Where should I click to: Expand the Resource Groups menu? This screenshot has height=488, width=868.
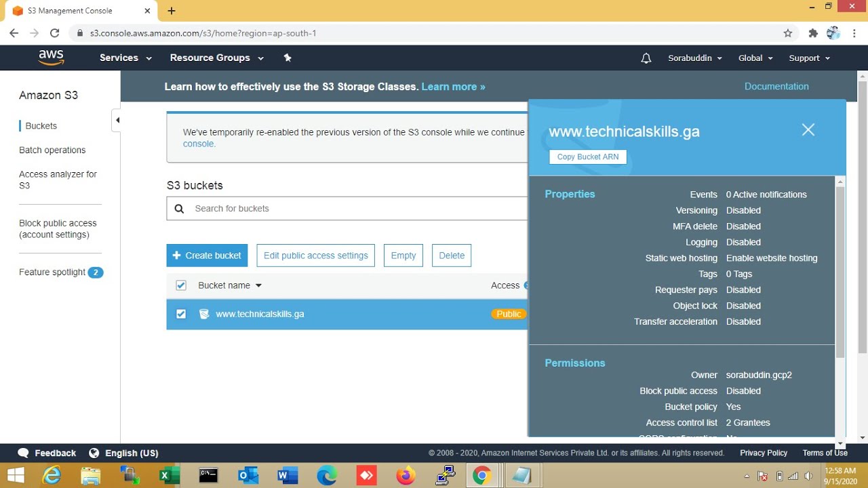(x=217, y=58)
